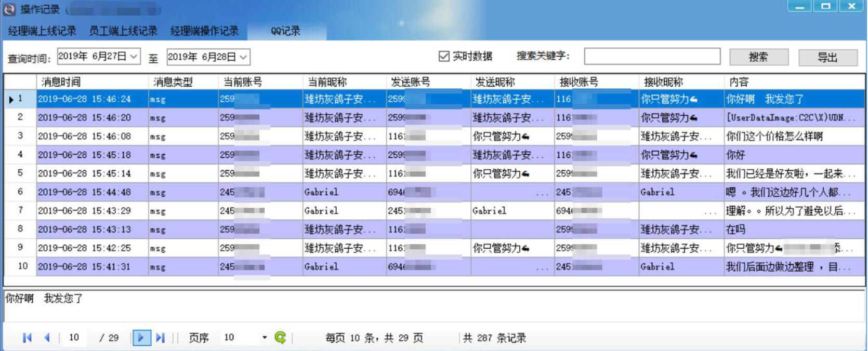Switch to 经理端上线记录 tab

42,31
